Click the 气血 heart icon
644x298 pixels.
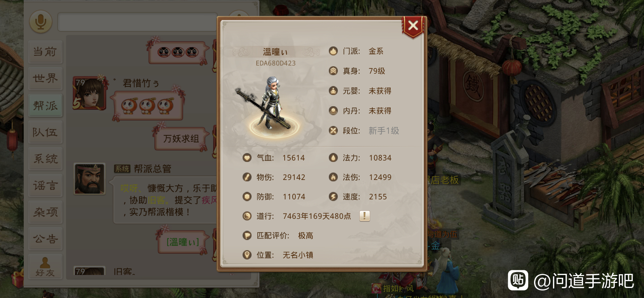(247, 158)
